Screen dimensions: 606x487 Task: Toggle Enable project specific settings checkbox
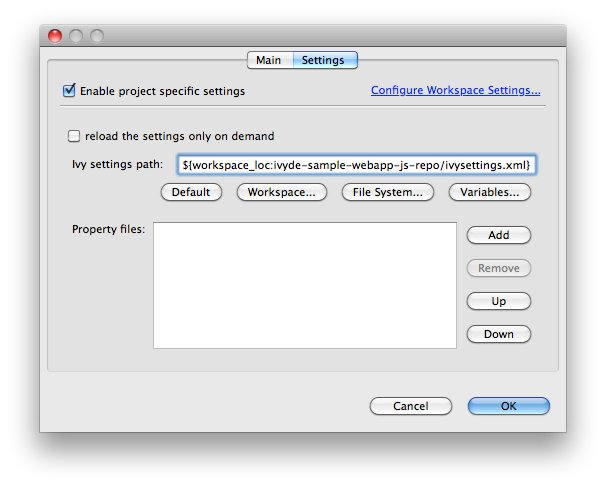[70, 91]
